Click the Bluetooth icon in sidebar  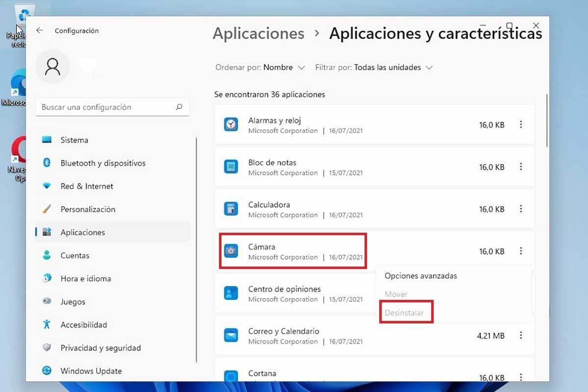pyautogui.click(x=47, y=163)
